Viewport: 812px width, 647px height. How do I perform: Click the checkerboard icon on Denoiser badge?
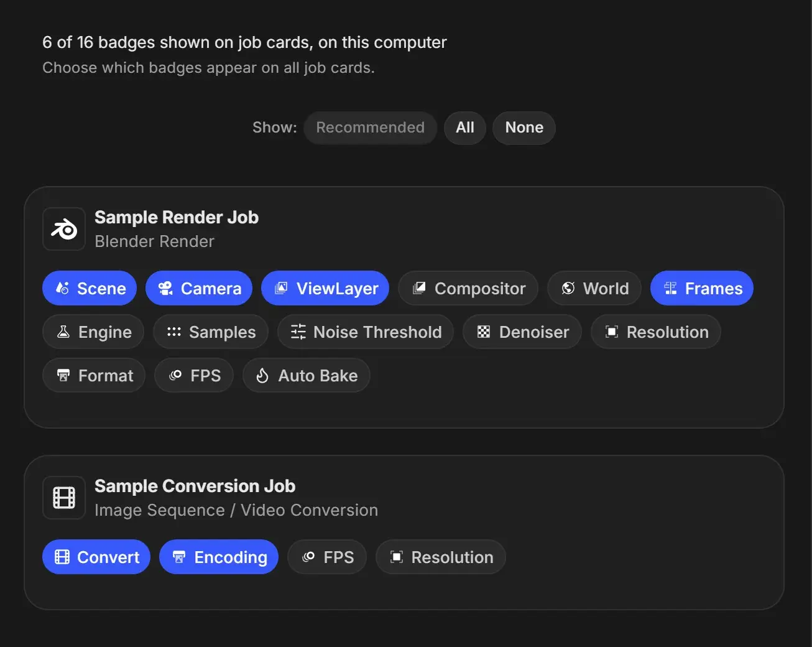pyautogui.click(x=484, y=332)
